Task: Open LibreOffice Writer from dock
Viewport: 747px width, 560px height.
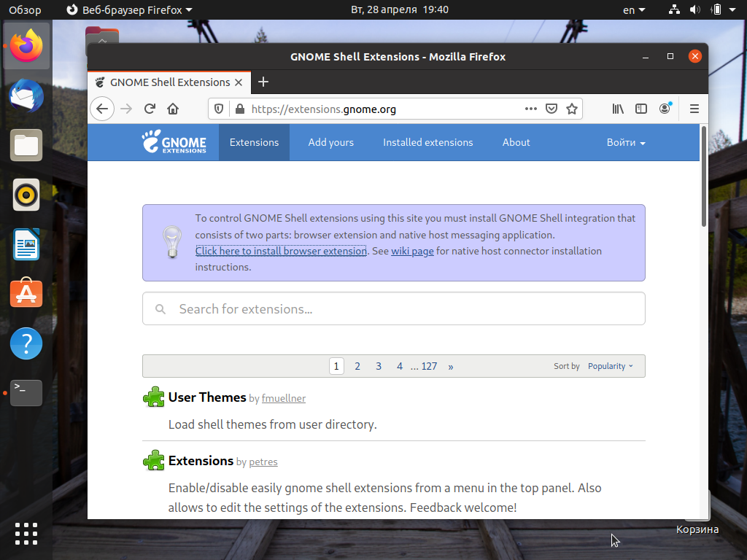Action: (x=26, y=244)
